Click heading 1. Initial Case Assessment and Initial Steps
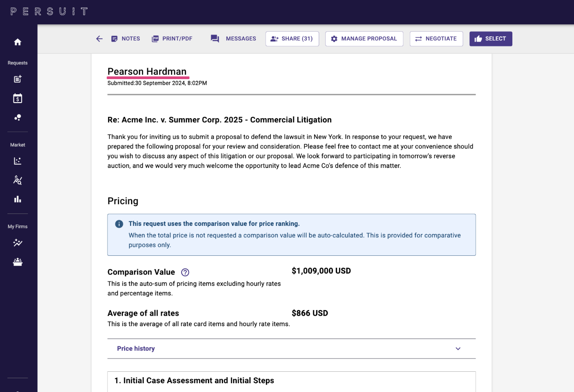Image resolution: width=574 pixels, height=392 pixels. coord(194,380)
